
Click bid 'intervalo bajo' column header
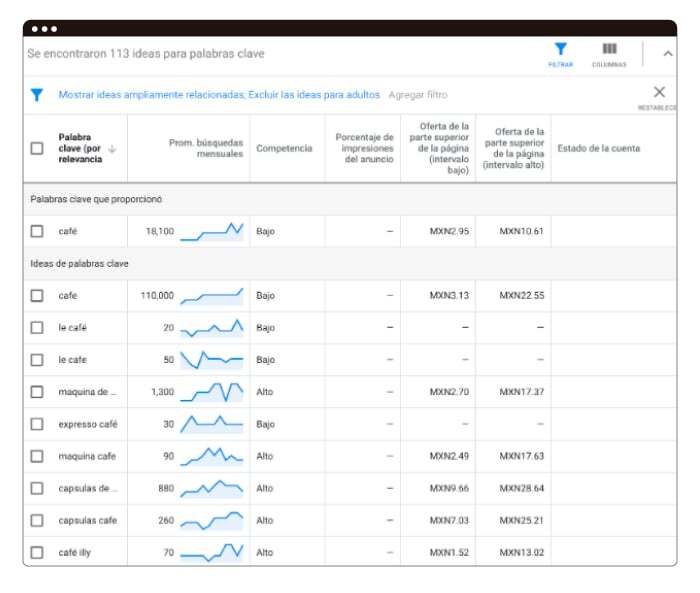tap(439, 148)
